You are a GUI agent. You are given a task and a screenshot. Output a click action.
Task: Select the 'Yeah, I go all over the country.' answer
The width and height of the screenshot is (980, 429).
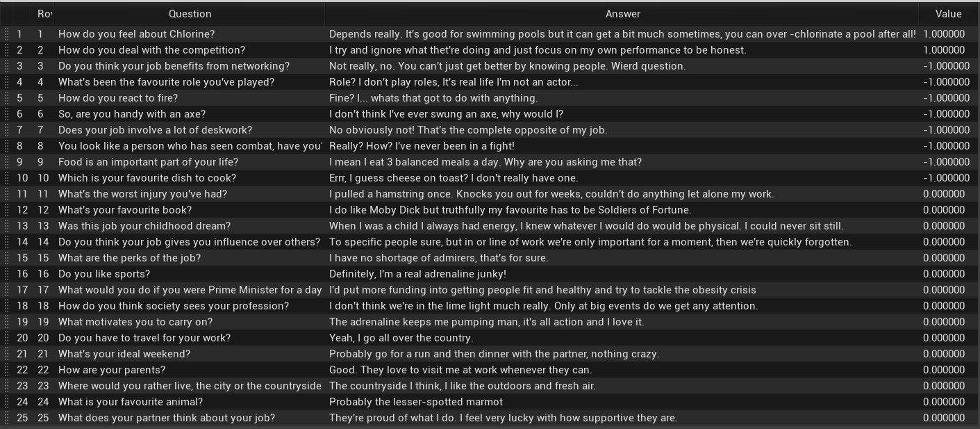point(401,338)
